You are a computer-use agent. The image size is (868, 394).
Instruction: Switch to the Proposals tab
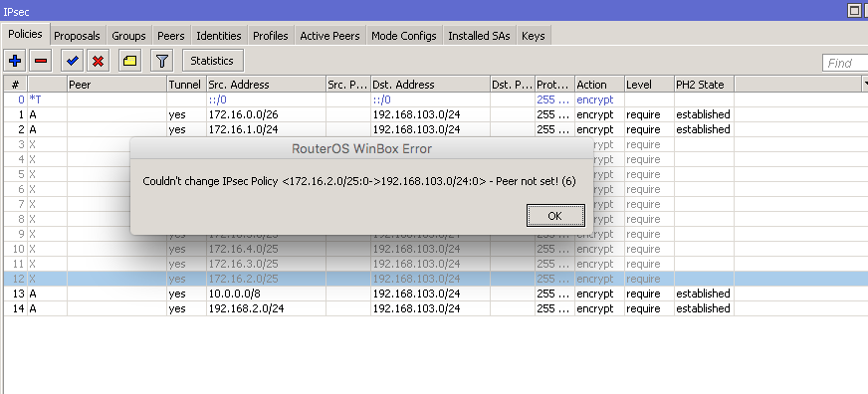coord(77,36)
